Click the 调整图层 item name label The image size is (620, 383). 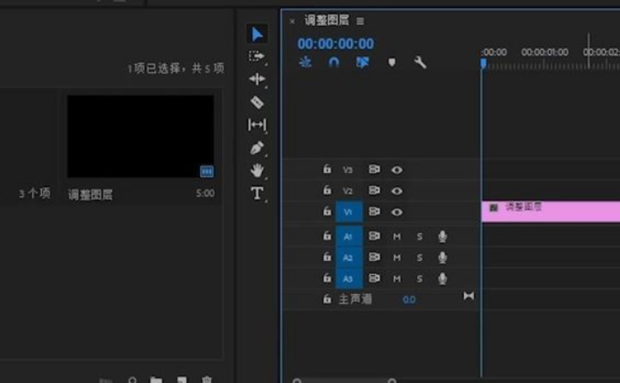pos(91,194)
